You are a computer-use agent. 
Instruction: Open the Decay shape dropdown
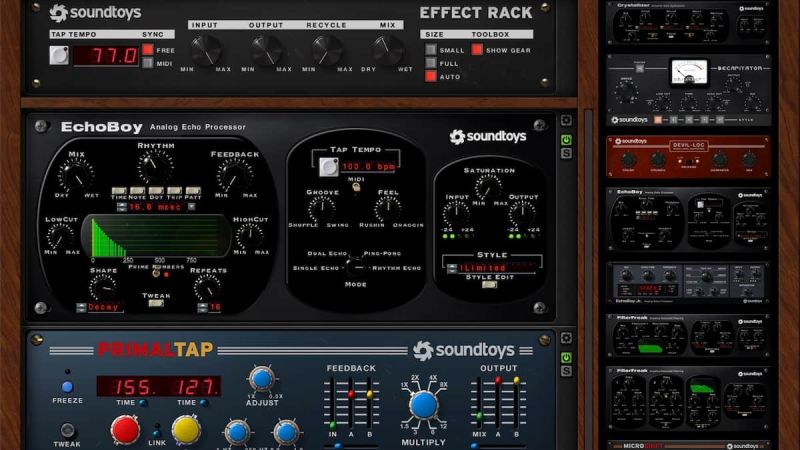point(104,307)
